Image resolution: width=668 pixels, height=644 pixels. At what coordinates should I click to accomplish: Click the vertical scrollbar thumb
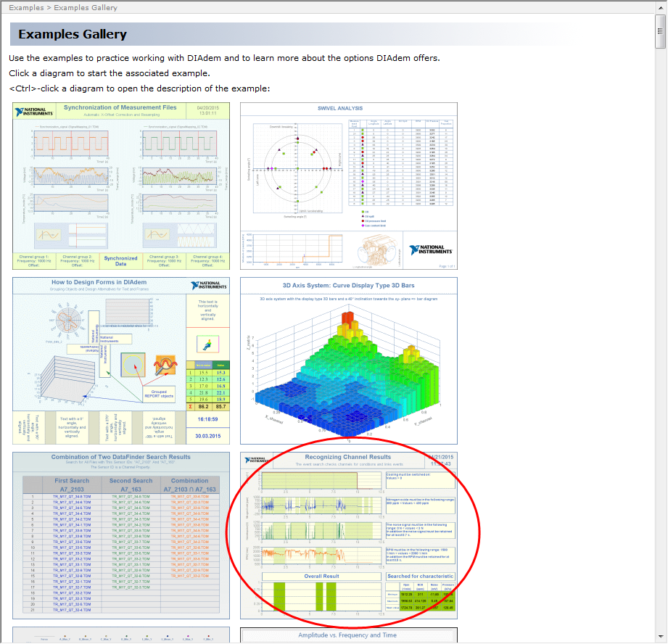coord(661,31)
